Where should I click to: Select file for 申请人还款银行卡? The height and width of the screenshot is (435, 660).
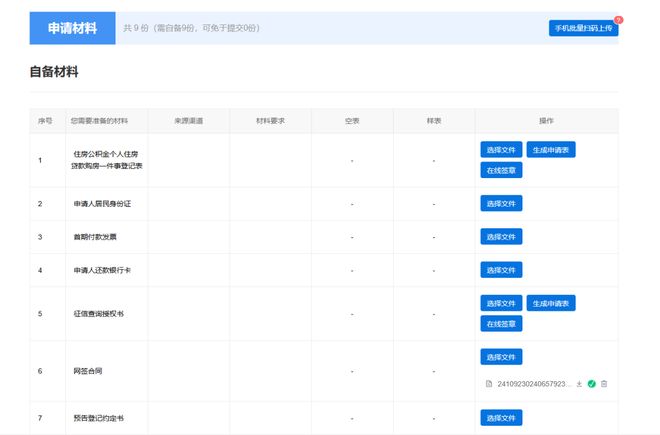click(x=501, y=270)
